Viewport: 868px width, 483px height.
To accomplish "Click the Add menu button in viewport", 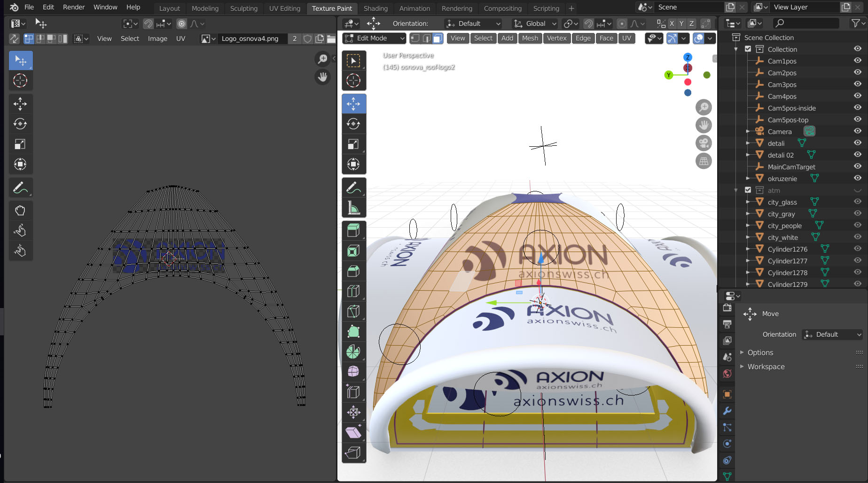I will coord(507,38).
